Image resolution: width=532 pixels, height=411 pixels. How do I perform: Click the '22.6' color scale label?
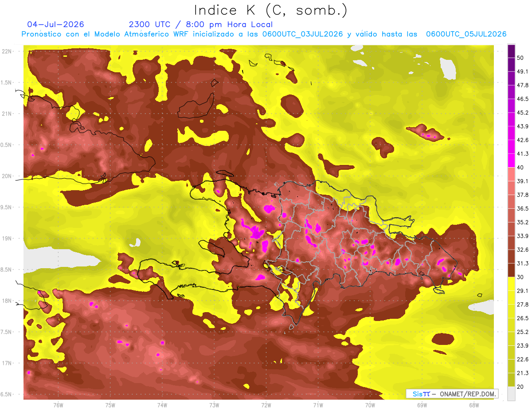tap(523, 360)
